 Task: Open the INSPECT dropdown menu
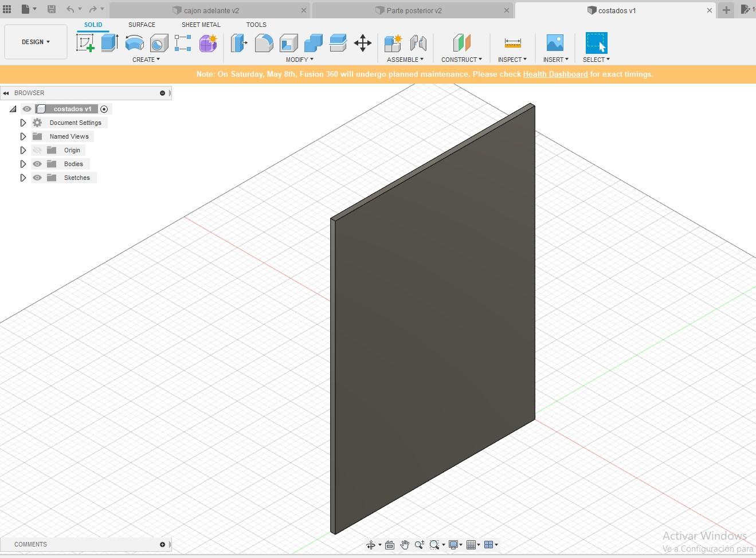(512, 60)
